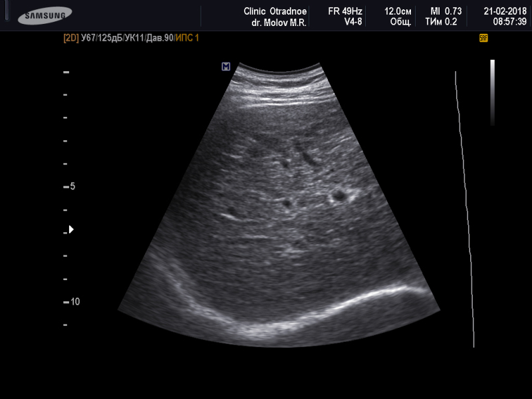Click the time '08:57:39'
532x399 pixels.
509,22
